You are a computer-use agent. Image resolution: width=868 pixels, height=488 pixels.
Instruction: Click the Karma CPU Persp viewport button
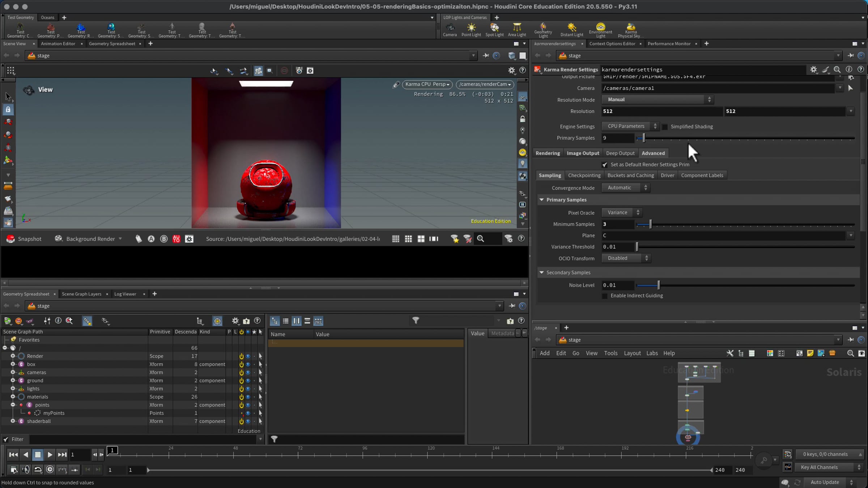click(427, 84)
